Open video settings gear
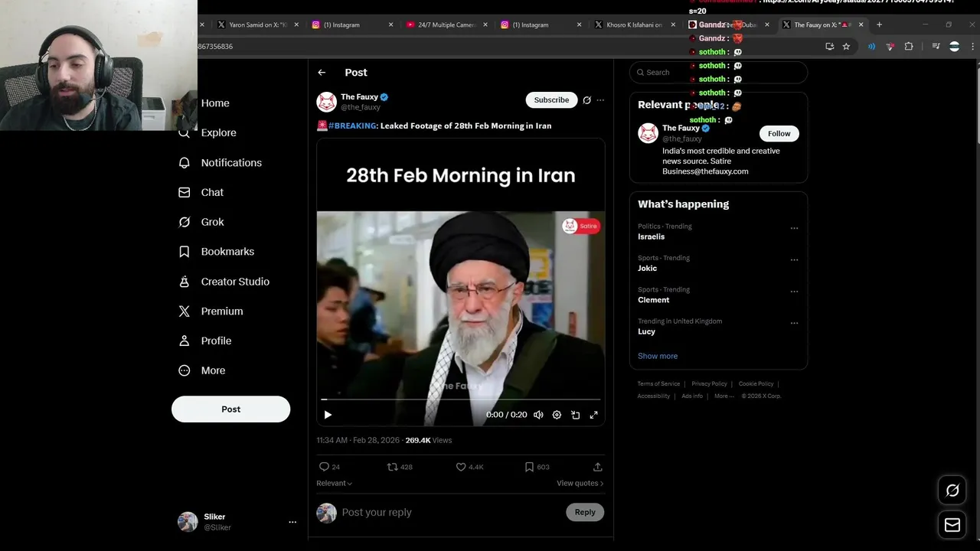Viewport: 980px width, 551px height. click(557, 415)
